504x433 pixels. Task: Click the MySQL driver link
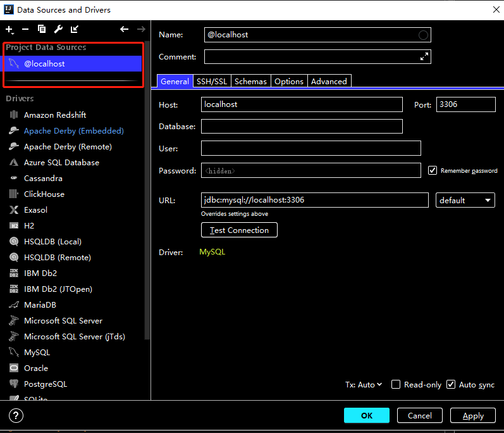click(x=212, y=252)
